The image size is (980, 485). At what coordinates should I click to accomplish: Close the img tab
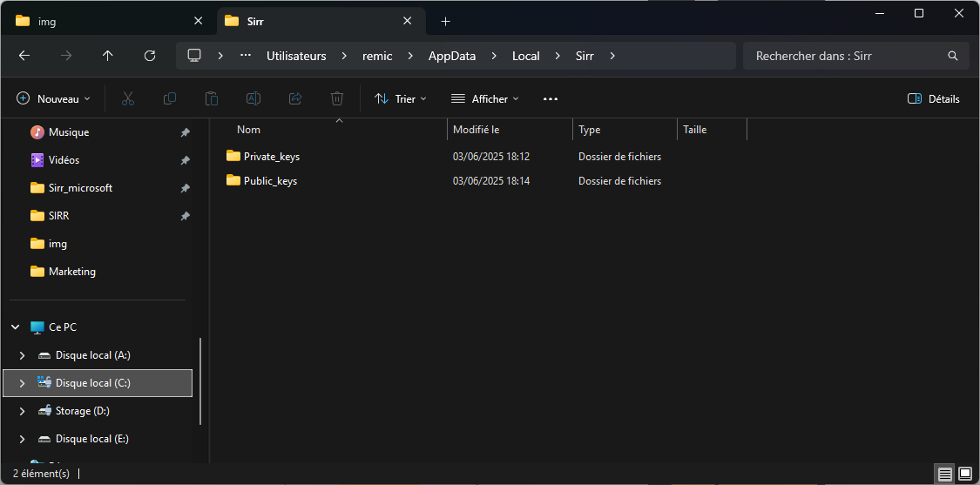(198, 21)
